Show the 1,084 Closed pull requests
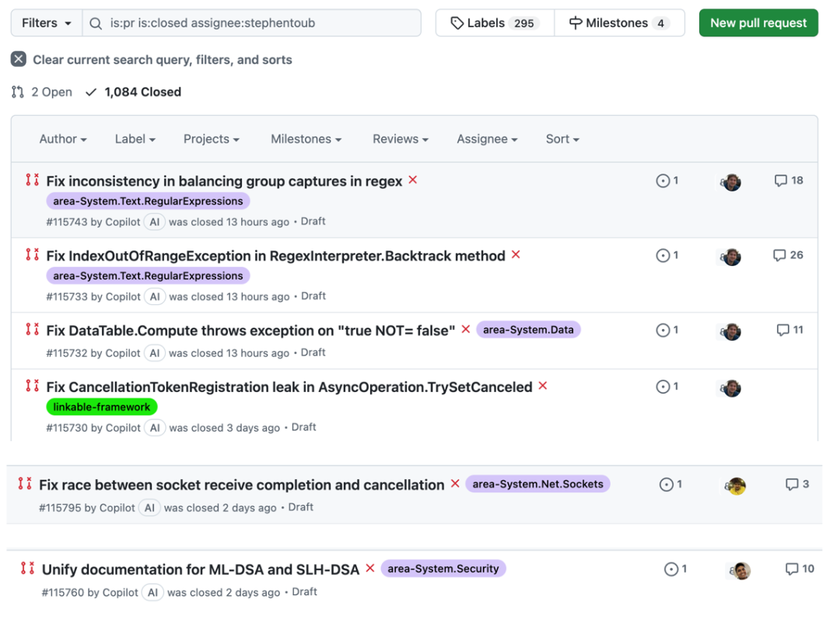Image resolution: width=840 pixels, height=620 pixels. (x=133, y=92)
